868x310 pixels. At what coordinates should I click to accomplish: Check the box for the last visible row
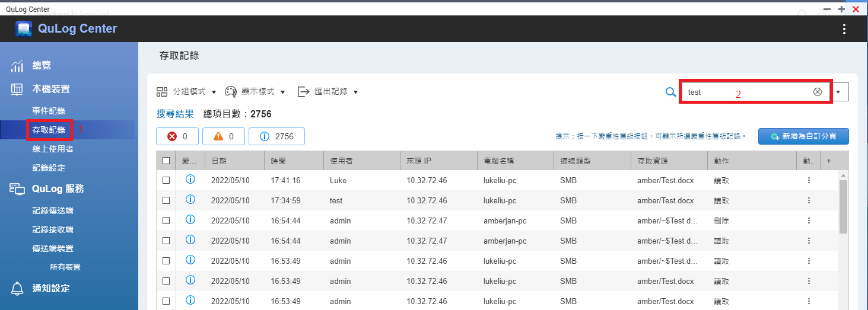166,301
